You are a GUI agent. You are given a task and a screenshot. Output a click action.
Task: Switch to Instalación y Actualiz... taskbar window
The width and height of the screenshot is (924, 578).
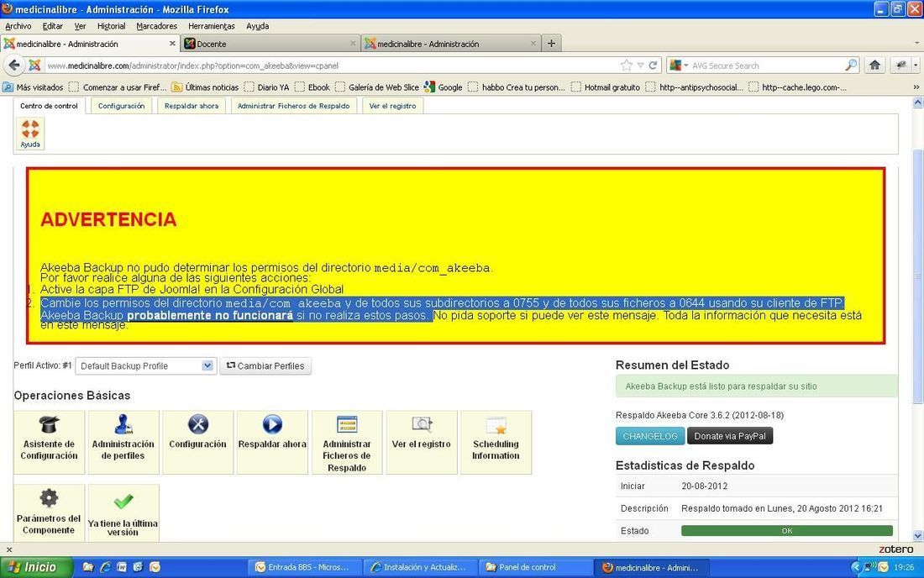[418, 567]
